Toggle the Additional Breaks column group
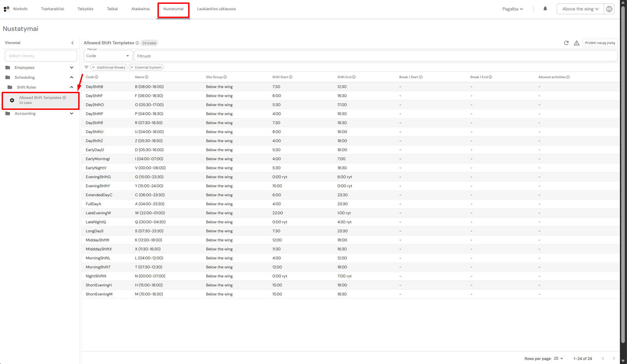Screen dimensions: 627x364 109,67
